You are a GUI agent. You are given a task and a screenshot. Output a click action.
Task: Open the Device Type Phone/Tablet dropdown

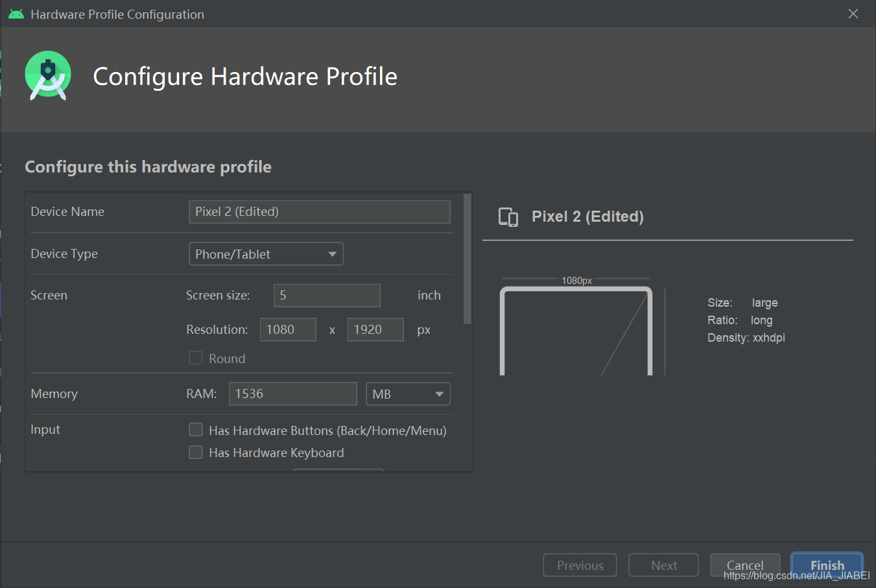(266, 254)
